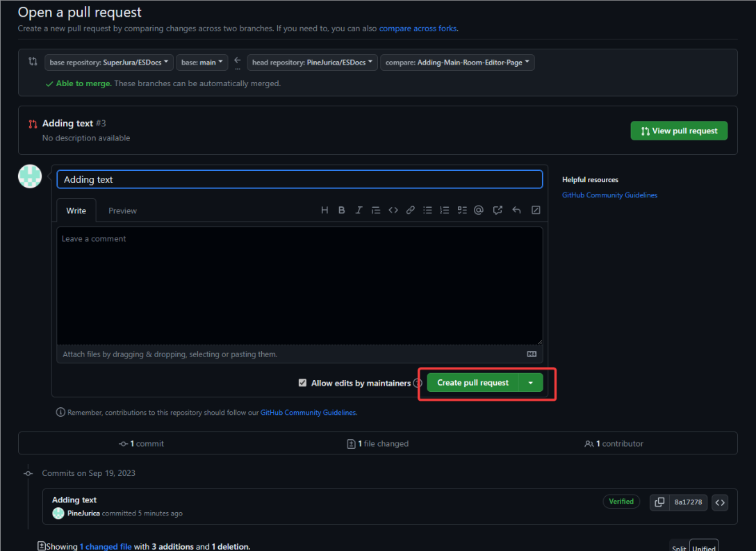Add a link using the chain icon
756x551 pixels.
coord(411,211)
